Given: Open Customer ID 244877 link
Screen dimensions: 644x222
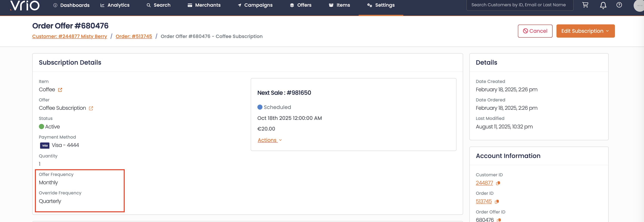Looking at the screenshot, I should click(484, 183).
